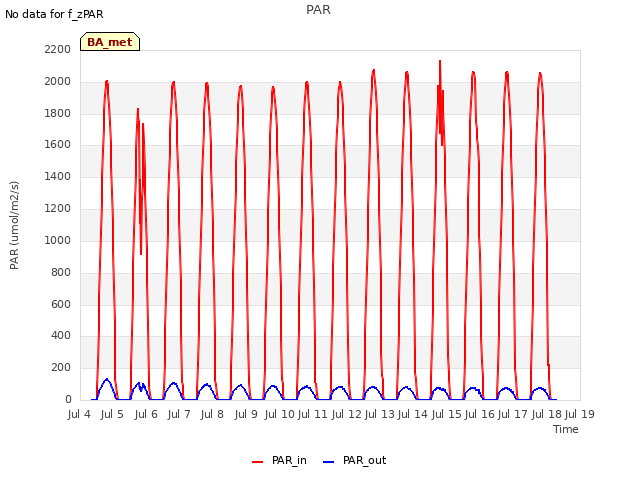Click the 600 y-axis tick label
The height and width of the screenshot is (480, 640).
(x=61, y=304)
